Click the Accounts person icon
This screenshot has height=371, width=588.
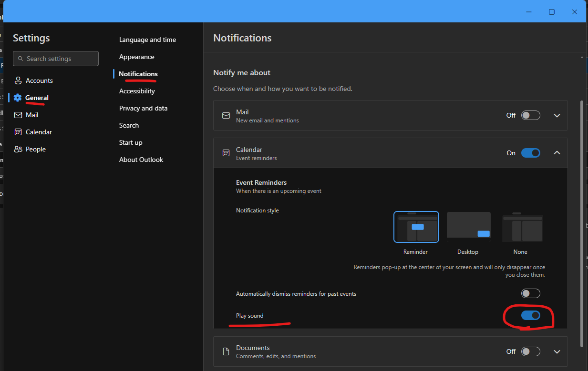pyautogui.click(x=18, y=80)
